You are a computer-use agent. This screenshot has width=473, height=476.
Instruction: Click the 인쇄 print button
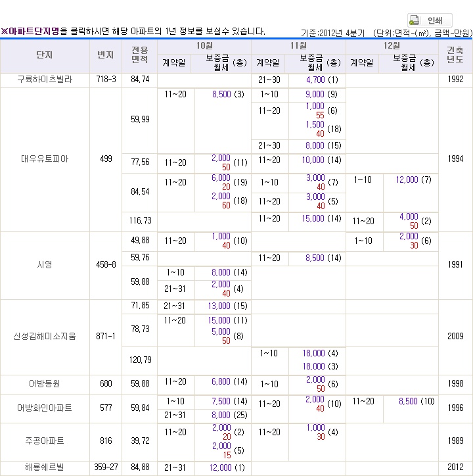[x=430, y=20]
